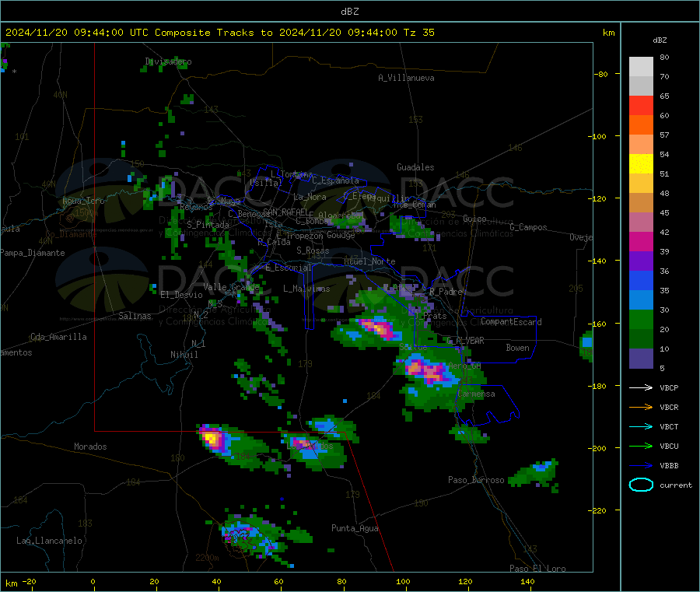700x592 pixels.
Task: Click the Cda_Amarilla map label
Action: (x=58, y=337)
